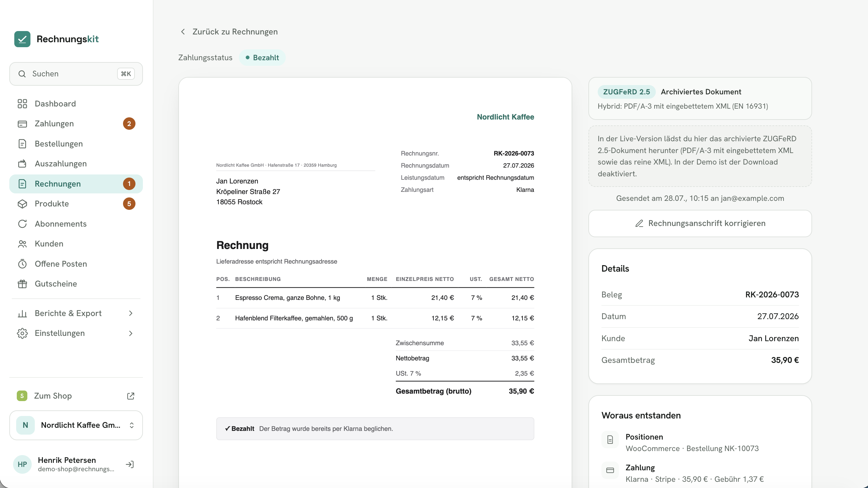
Task: Click the Kunden people icon
Action: tap(22, 244)
